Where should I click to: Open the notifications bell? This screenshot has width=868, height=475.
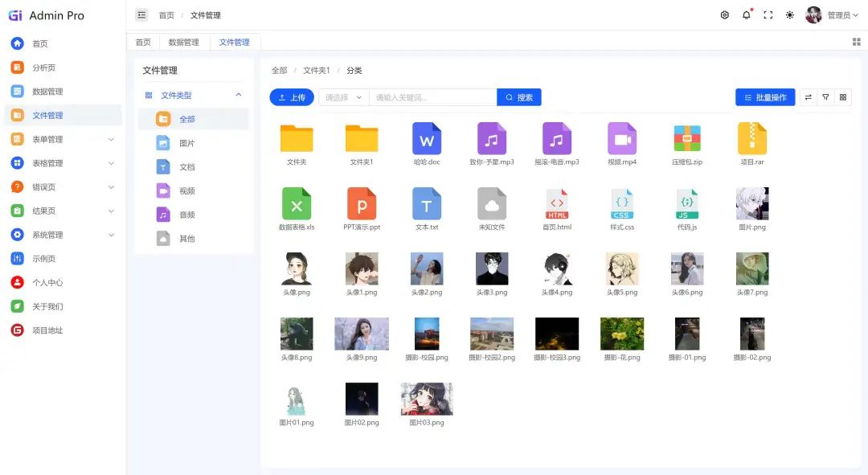point(746,15)
